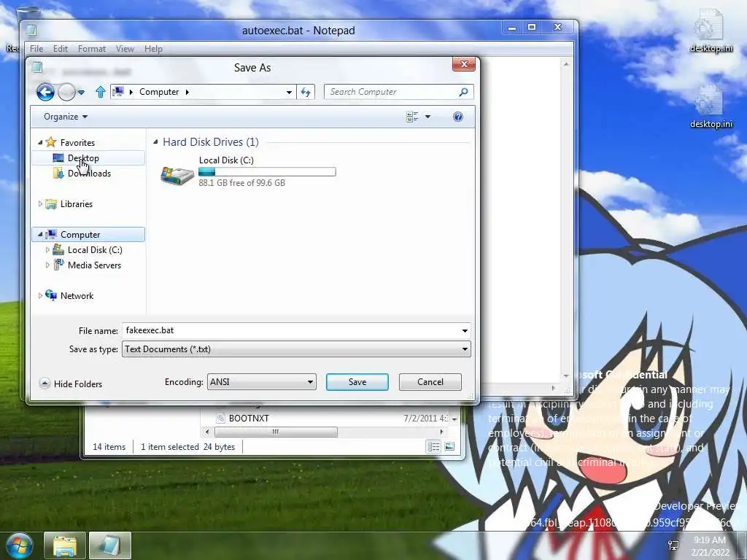Click the Local Disk (C:) usage bar

[x=267, y=171]
